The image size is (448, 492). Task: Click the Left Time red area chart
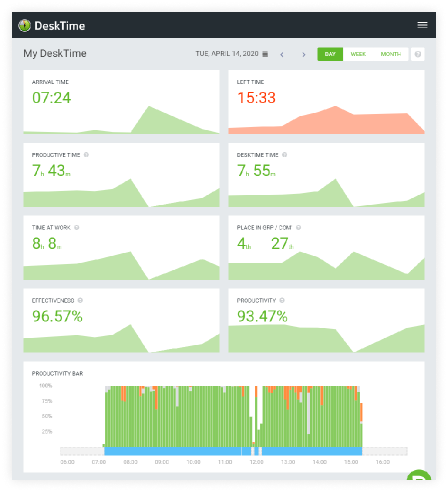326,120
